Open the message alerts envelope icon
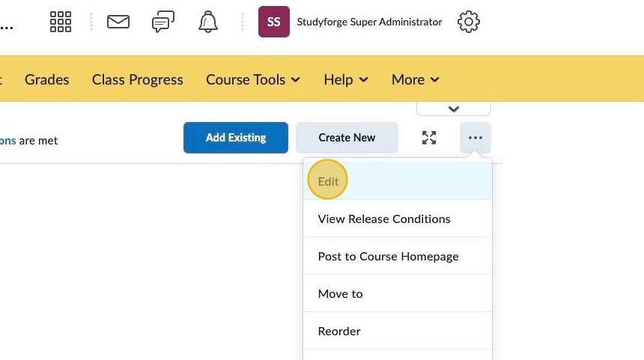Viewport: 644px width, 360px height. click(x=118, y=22)
